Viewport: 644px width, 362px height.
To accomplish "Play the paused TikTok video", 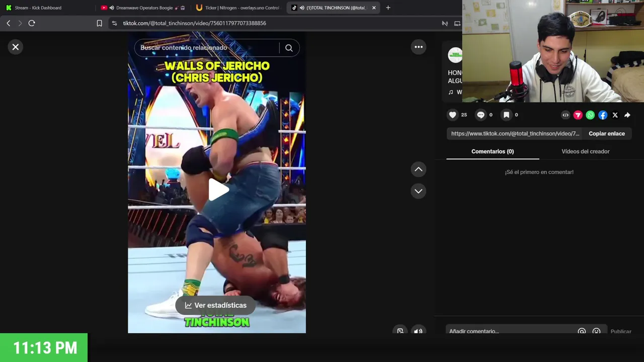I will [218, 190].
